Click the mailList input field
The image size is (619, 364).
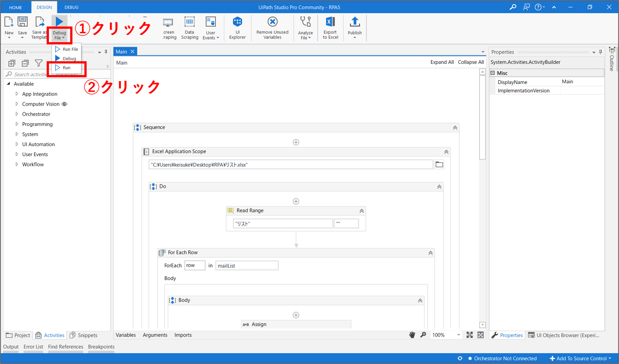[x=247, y=266]
